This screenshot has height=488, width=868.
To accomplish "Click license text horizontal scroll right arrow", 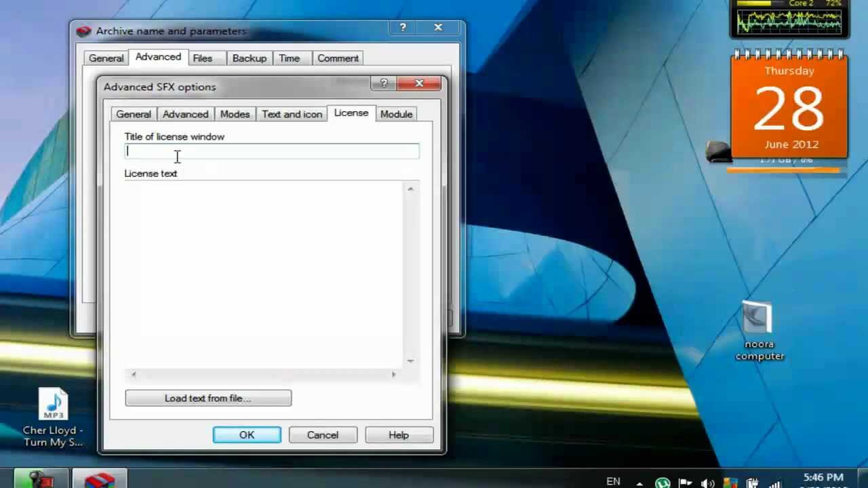I will pos(393,374).
